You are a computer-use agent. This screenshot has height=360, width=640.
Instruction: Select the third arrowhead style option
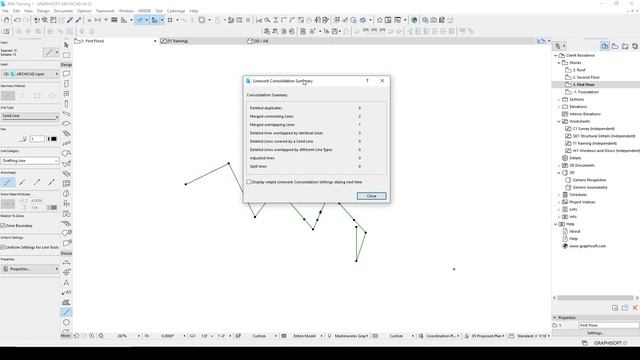click(37, 182)
